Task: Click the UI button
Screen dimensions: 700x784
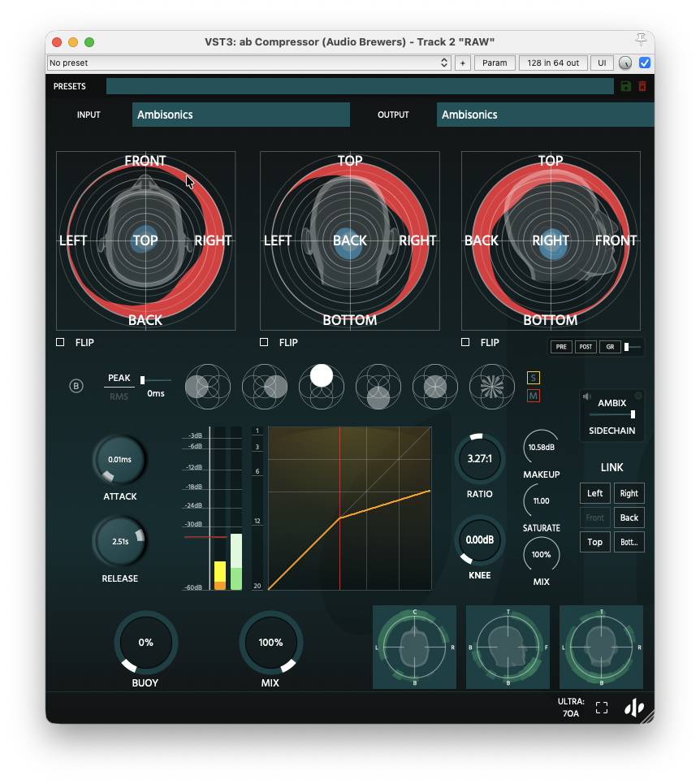Action: pos(602,63)
